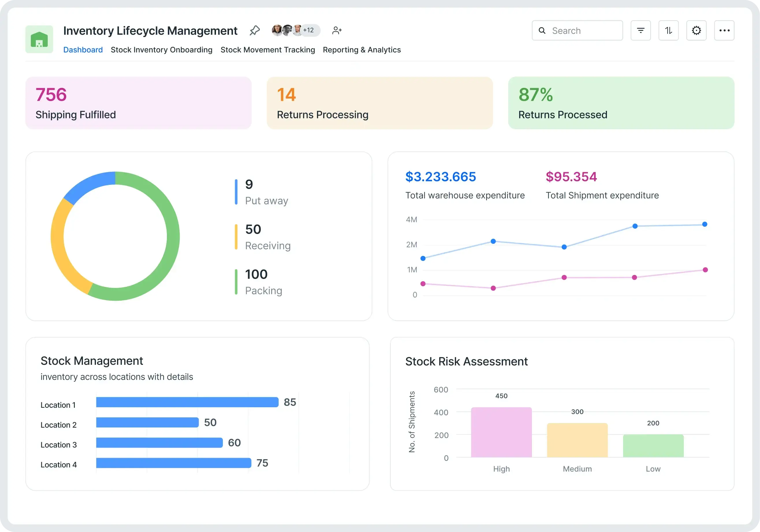
Task: Click the Location 1 stock bar
Action: coord(187,402)
